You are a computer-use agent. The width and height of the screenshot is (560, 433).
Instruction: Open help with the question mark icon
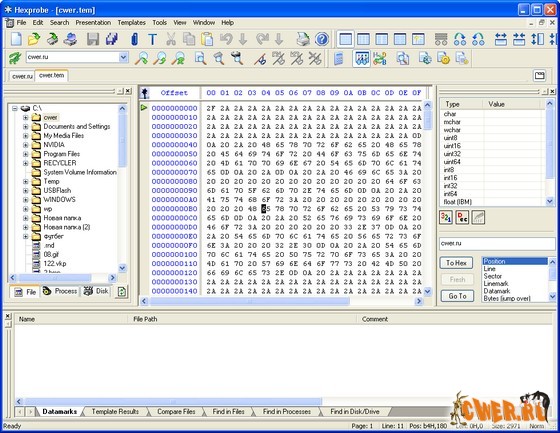(322, 39)
